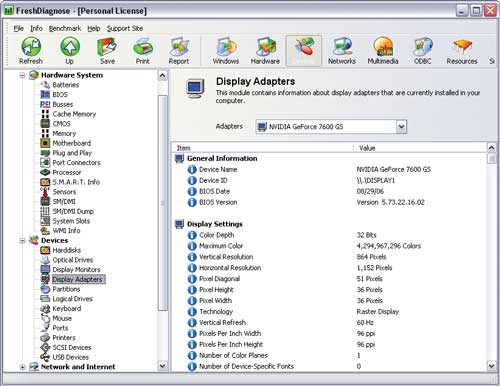Viewport: 500px width, 386px height.
Task: Open Partitions tree item
Action: (x=66, y=289)
